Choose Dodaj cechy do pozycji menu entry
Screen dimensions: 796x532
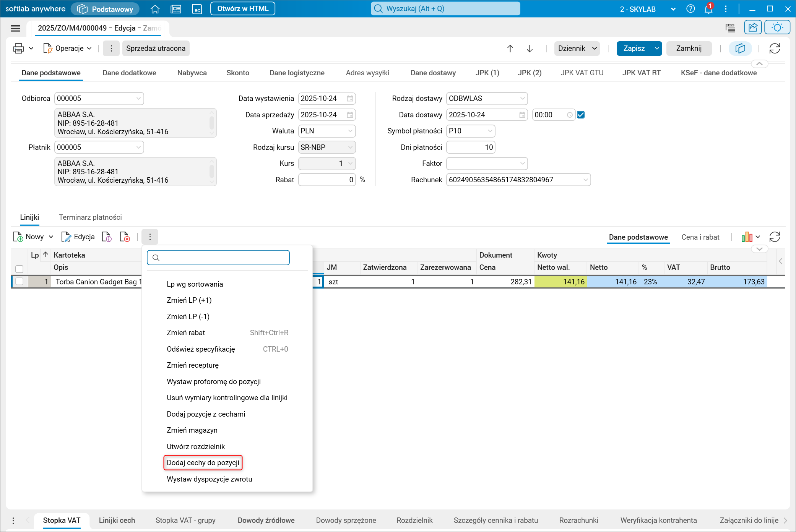(203, 462)
